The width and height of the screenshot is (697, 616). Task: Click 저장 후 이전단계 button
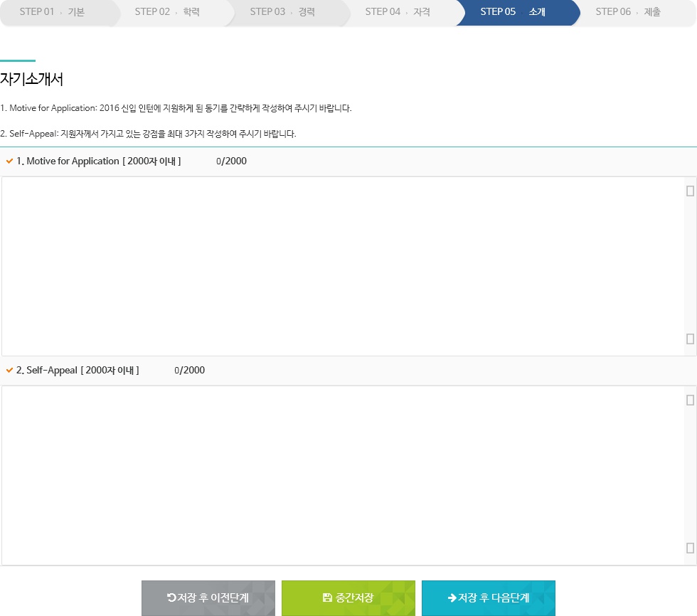208,598
